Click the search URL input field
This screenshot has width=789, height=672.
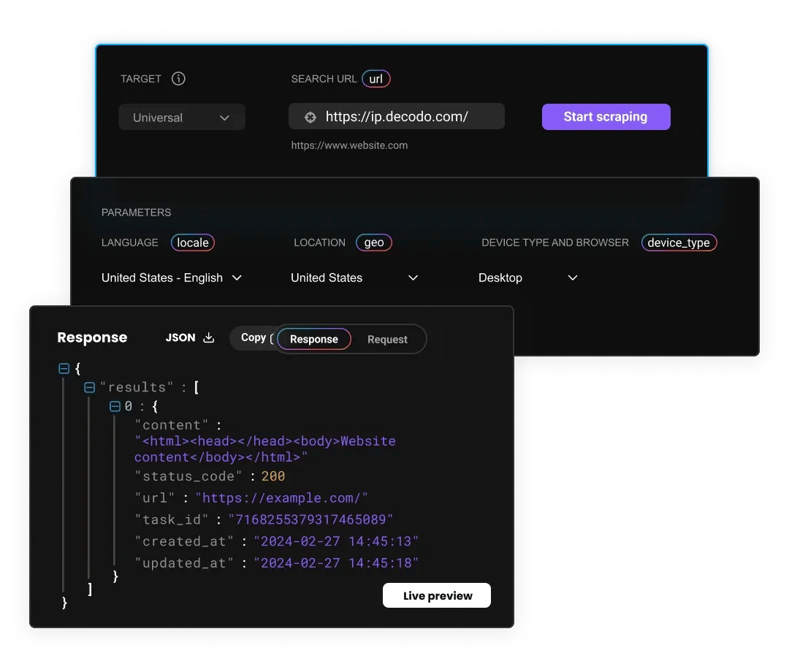click(x=397, y=116)
